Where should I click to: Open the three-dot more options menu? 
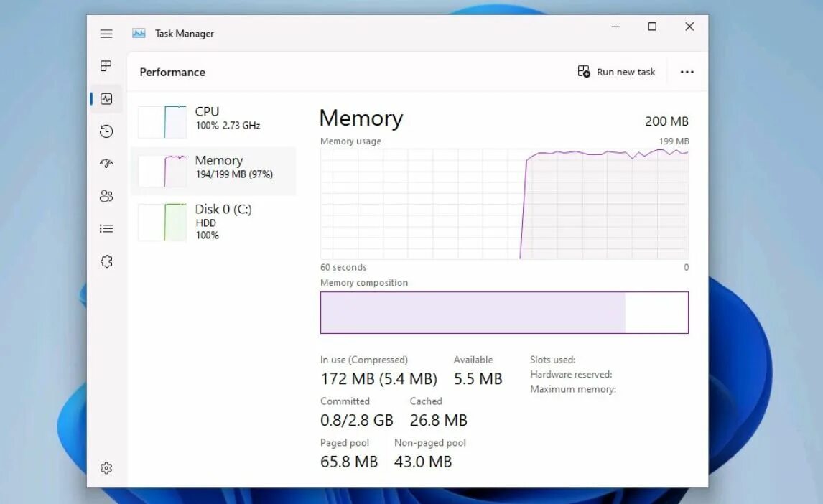(x=687, y=72)
